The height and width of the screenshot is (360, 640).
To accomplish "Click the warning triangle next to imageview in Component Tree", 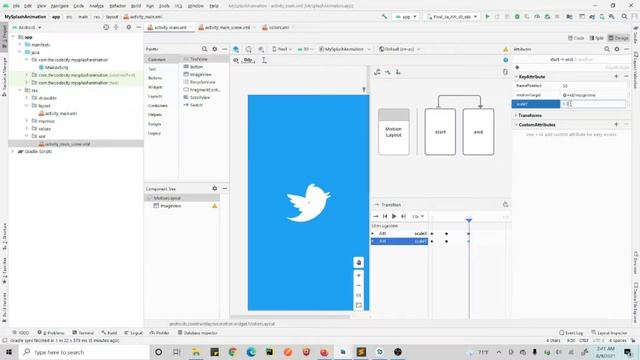I will tap(215, 206).
